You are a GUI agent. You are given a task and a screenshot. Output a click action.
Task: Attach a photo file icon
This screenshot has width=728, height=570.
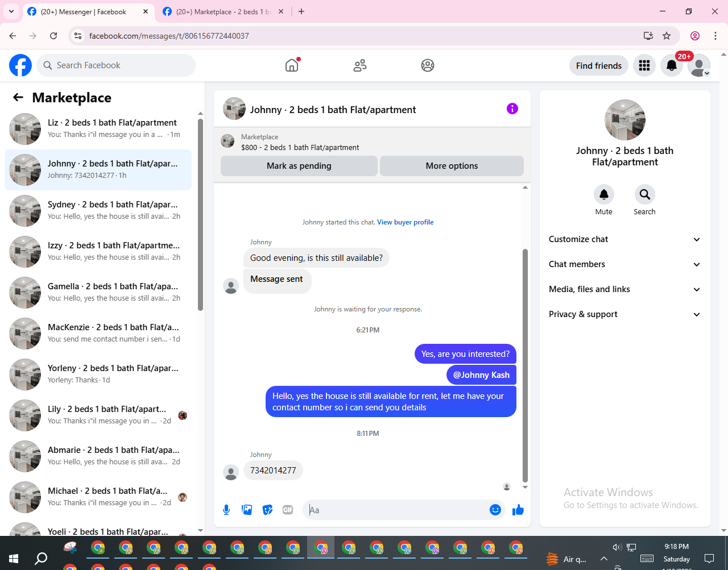click(247, 510)
